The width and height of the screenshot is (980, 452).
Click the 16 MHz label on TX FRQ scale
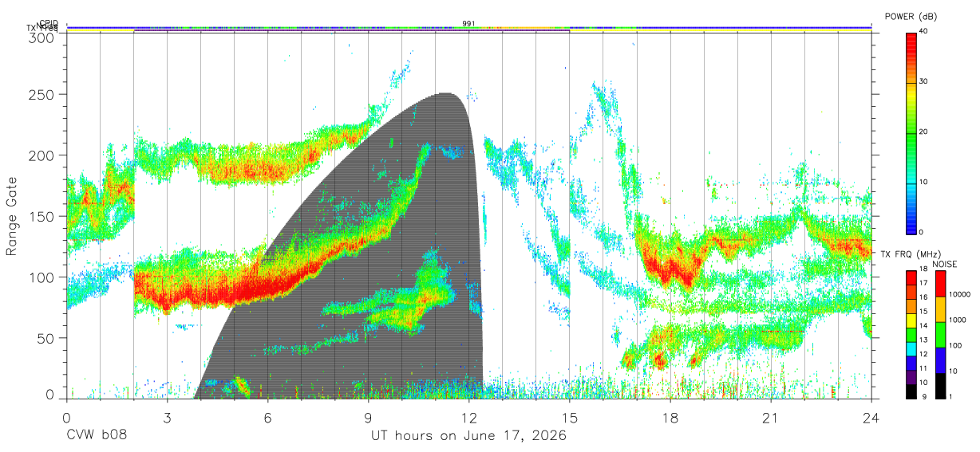(x=924, y=297)
